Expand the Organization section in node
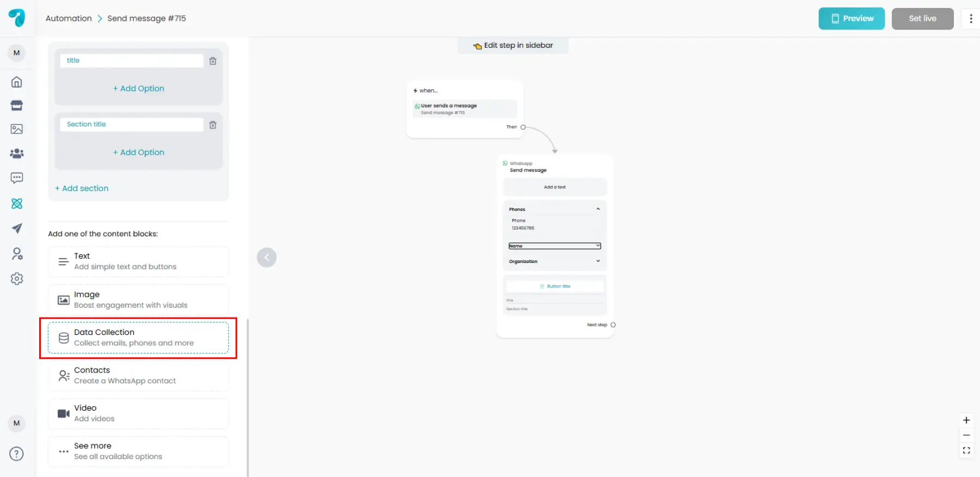This screenshot has height=477, width=980. pos(598,261)
